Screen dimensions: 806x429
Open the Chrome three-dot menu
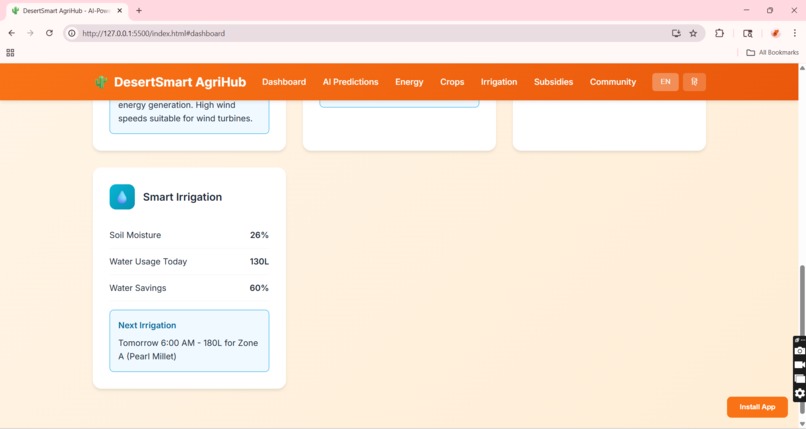point(795,33)
